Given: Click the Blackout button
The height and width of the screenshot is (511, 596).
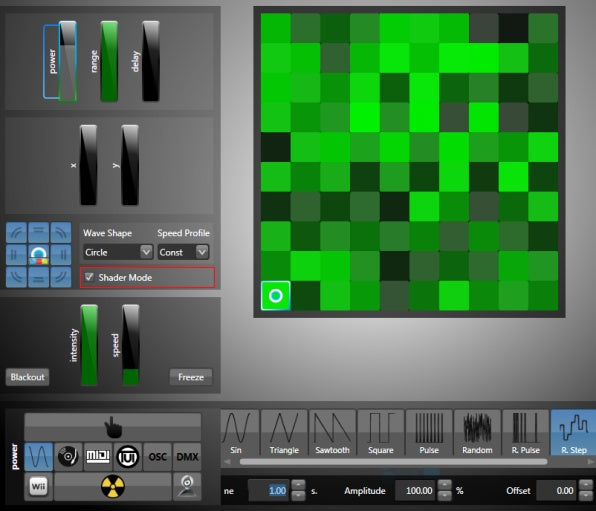Looking at the screenshot, I should 27,377.
